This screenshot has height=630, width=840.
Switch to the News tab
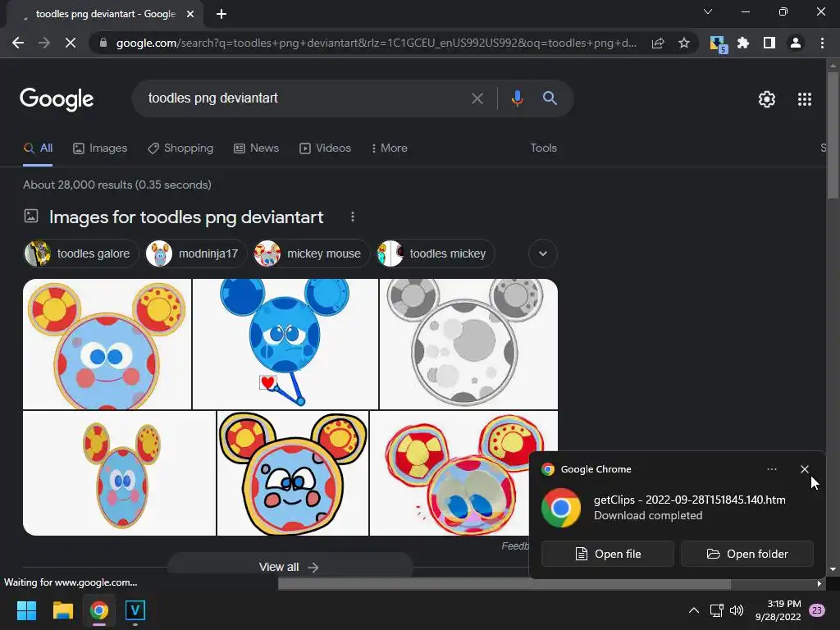pos(257,148)
